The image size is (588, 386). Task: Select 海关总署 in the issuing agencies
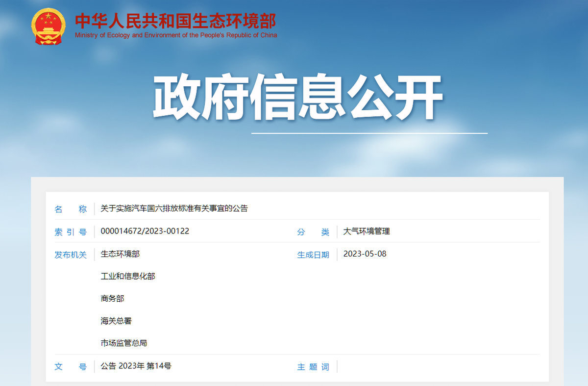116,321
